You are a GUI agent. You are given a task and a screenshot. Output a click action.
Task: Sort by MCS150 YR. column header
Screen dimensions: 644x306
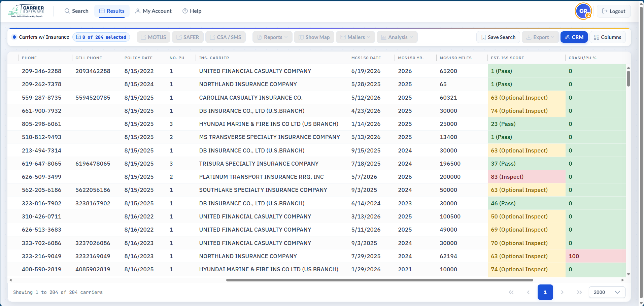tap(411, 58)
